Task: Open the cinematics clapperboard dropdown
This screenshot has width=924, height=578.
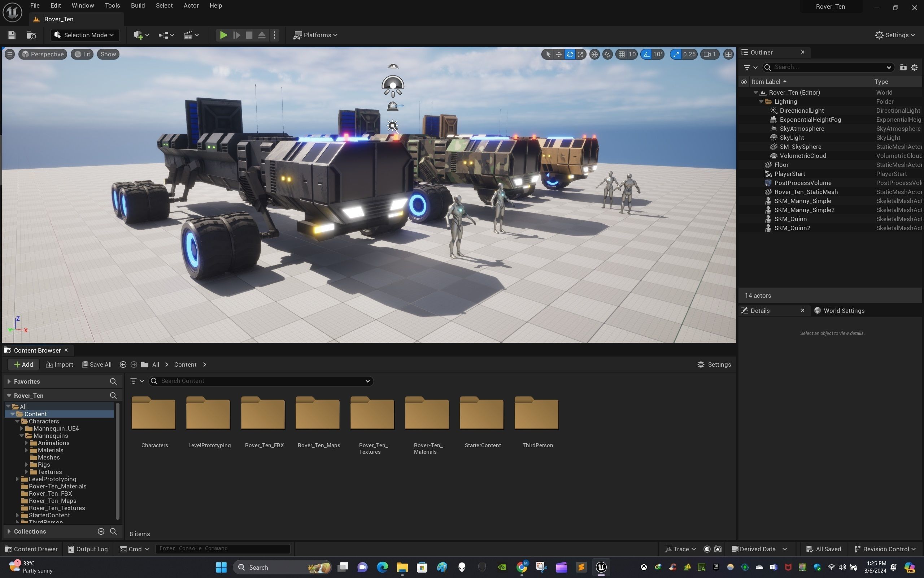Action: (x=191, y=35)
